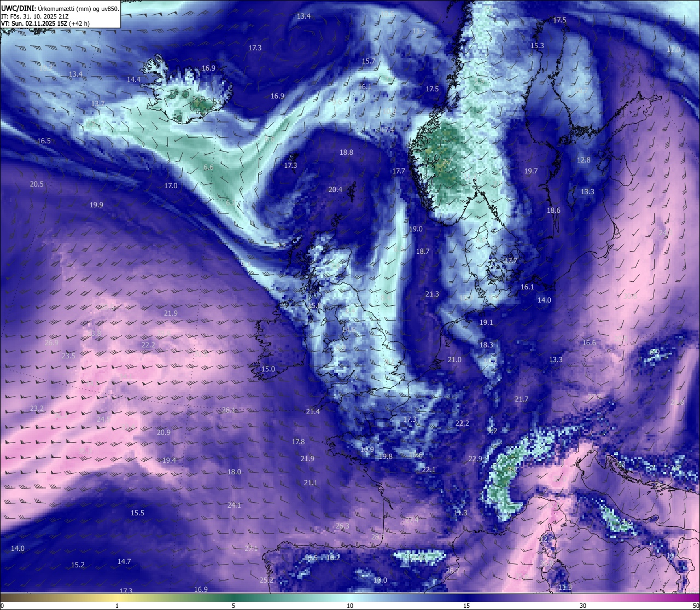Click the 26.3 value on the map
700x610 pixels.
point(342,526)
